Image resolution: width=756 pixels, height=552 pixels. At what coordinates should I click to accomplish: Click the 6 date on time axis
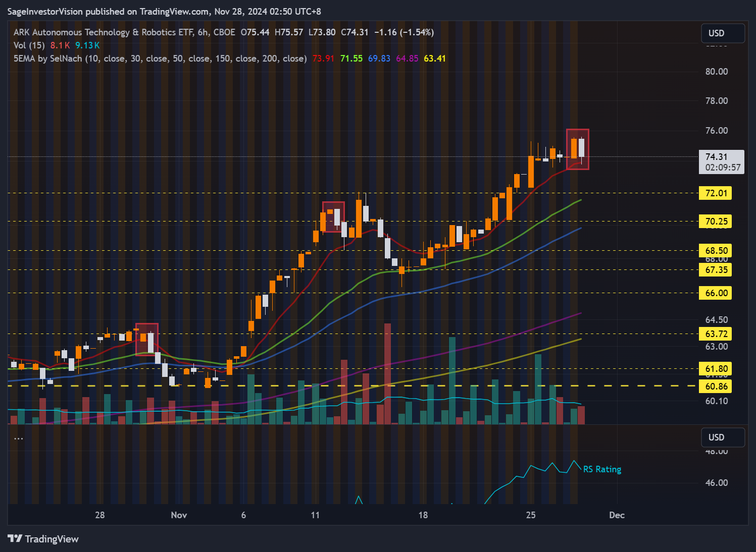pos(244,515)
